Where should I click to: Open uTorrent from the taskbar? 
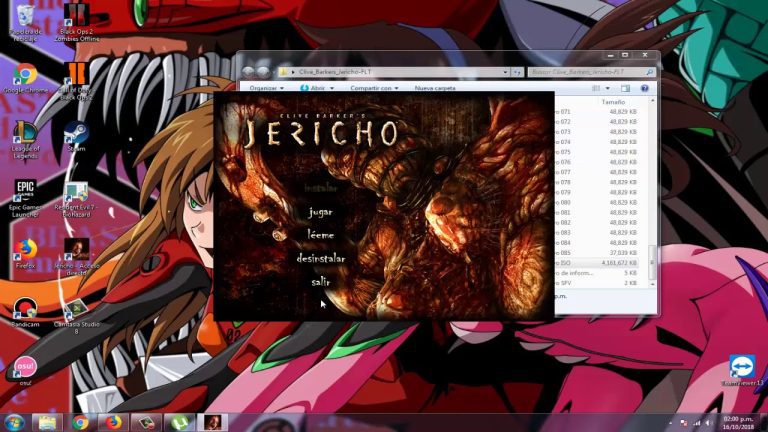click(179, 422)
